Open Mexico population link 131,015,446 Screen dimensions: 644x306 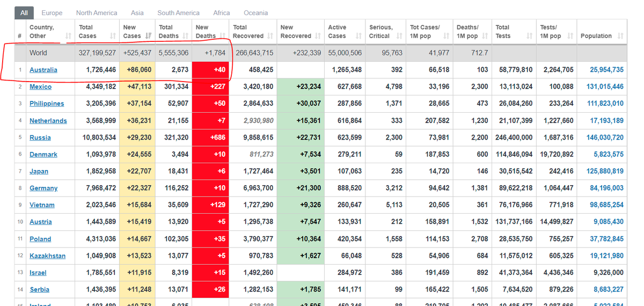[x=605, y=86]
